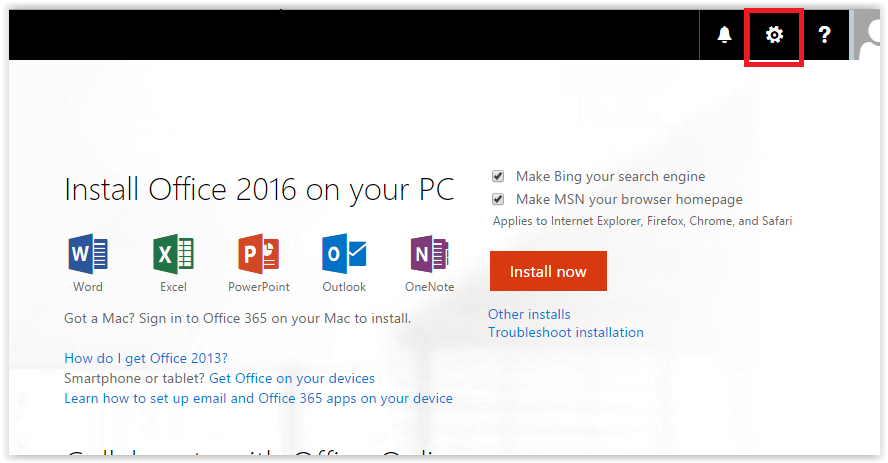Open the settings gear icon

coord(774,35)
